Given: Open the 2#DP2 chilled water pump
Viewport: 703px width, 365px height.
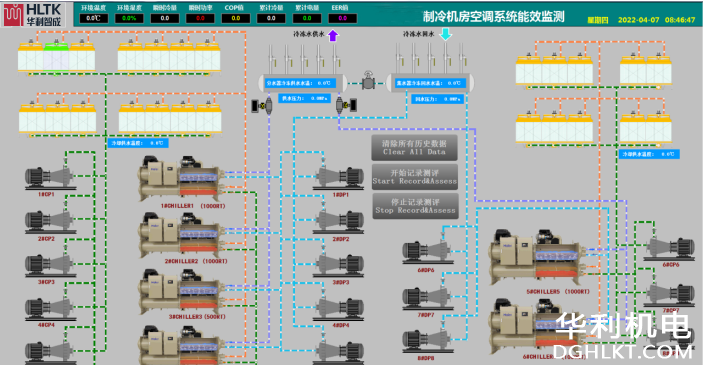Looking at the screenshot, I should pos(339,222).
